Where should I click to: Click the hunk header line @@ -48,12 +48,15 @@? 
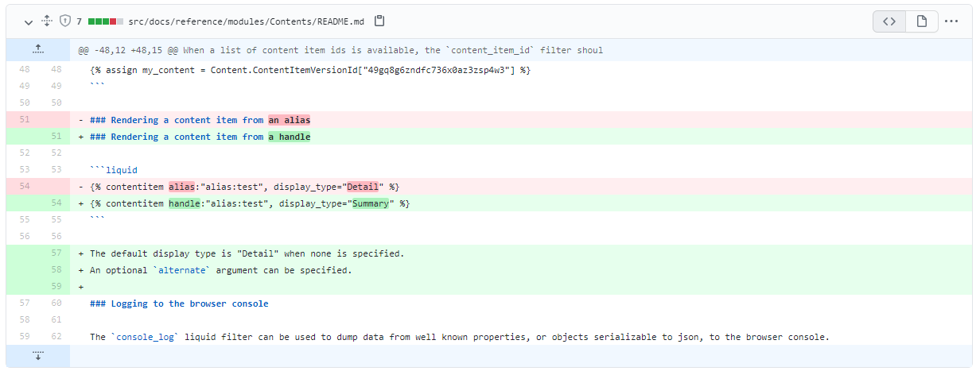click(x=340, y=50)
